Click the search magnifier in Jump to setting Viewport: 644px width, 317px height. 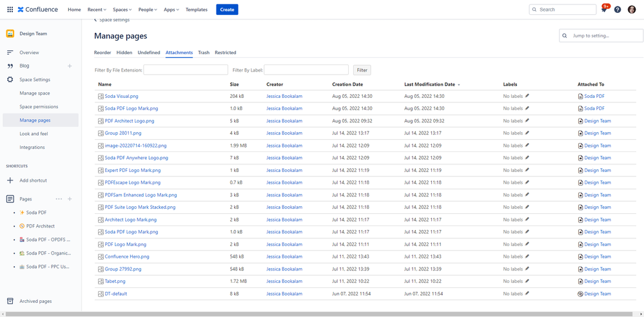coord(565,35)
